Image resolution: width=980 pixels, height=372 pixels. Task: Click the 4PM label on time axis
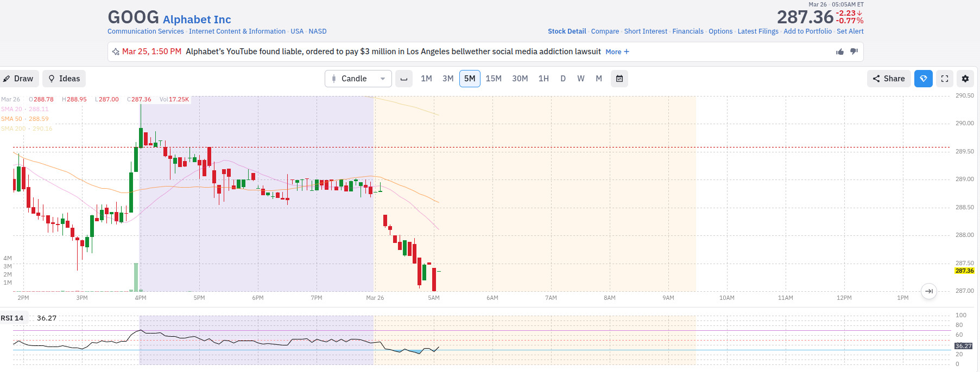[141, 298]
